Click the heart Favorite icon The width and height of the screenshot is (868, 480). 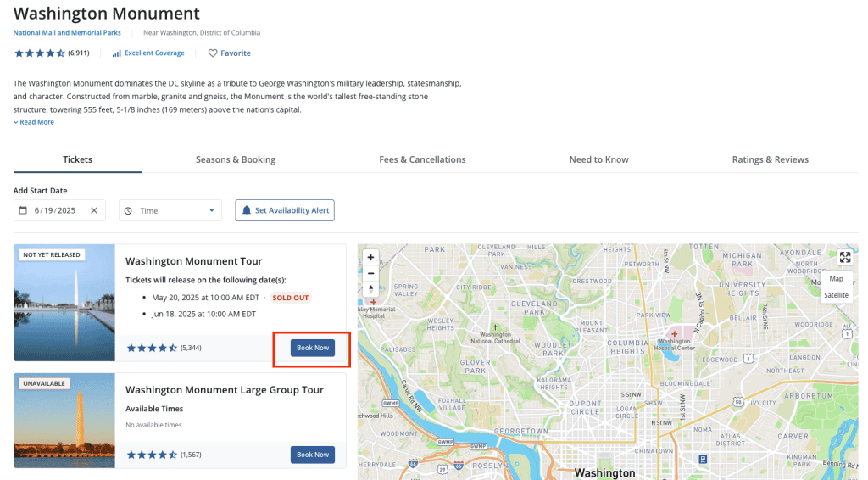[x=213, y=53]
